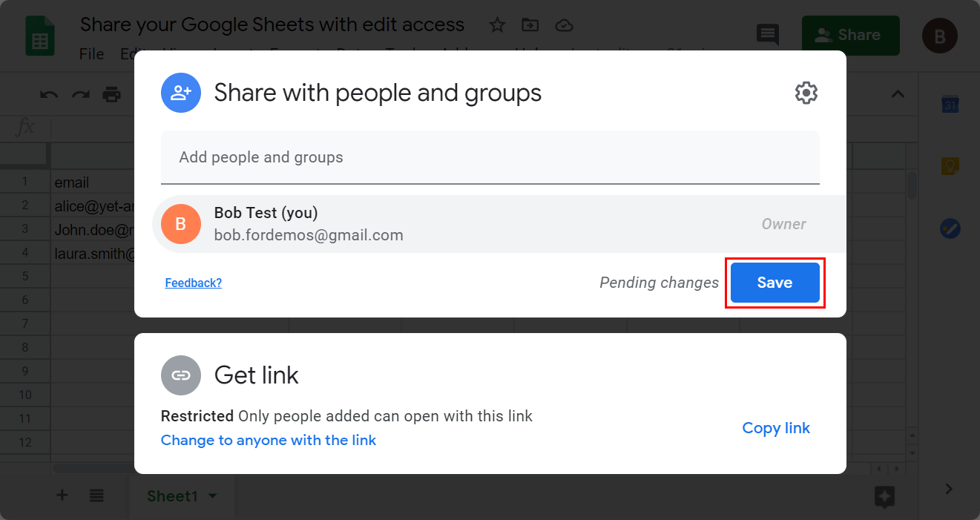
Task: Open the Google Keep side panel icon
Action: (x=950, y=166)
